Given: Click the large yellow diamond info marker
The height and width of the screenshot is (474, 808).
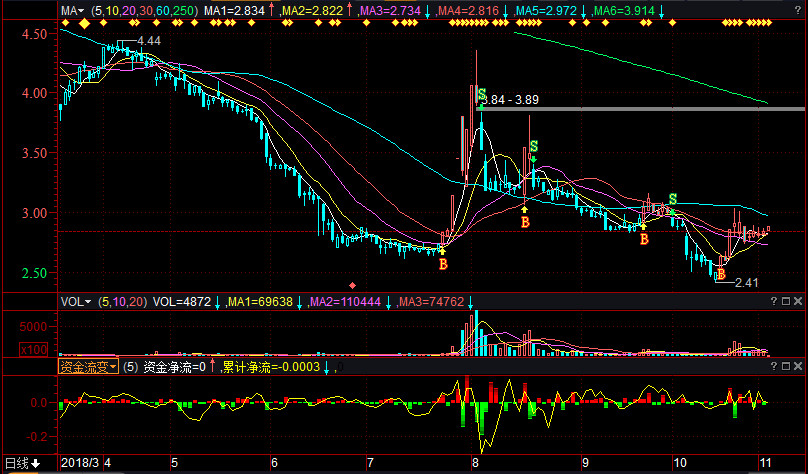Looking at the screenshot, I should [84, 23].
